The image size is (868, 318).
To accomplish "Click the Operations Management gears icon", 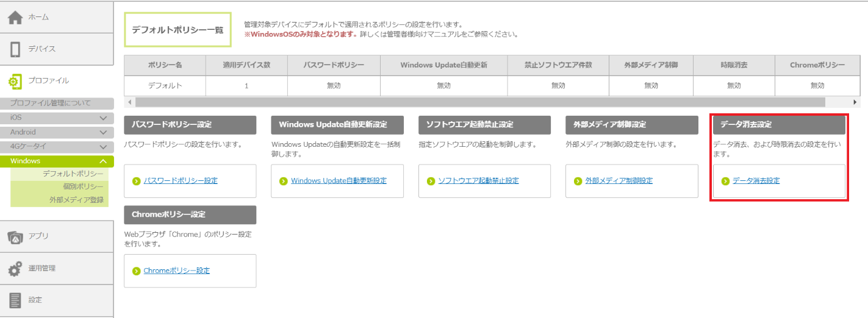I will point(15,269).
